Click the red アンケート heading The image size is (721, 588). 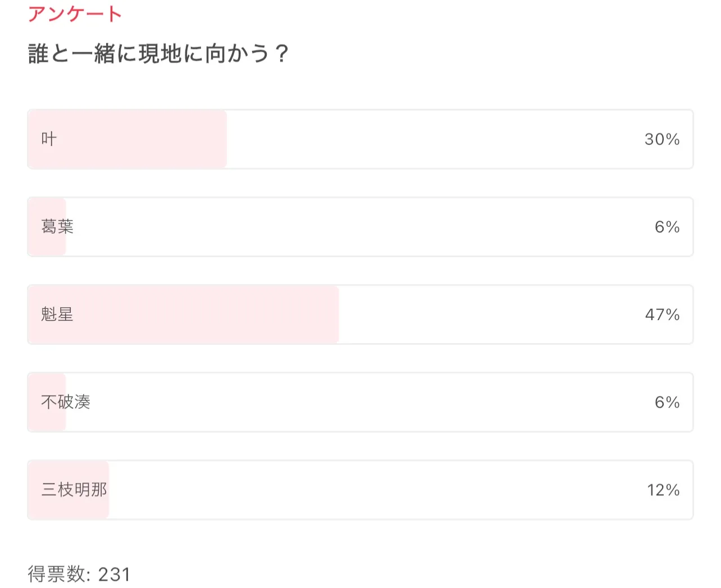pyautogui.click(x=75, y=13)
